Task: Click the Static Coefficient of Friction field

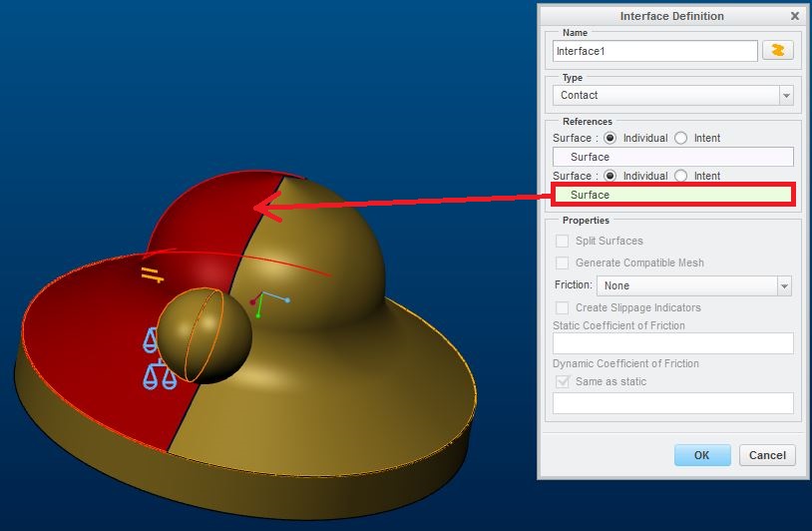Action: point(673,343)
